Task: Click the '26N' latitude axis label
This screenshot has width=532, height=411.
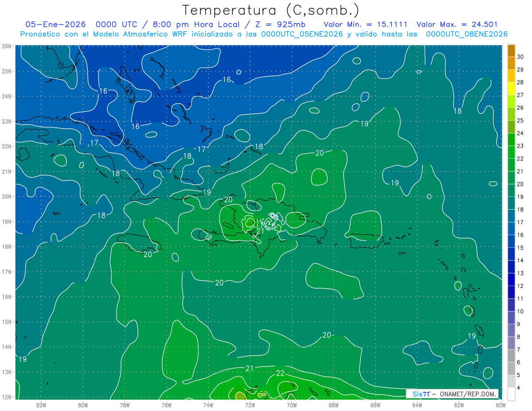Action: 6,46
